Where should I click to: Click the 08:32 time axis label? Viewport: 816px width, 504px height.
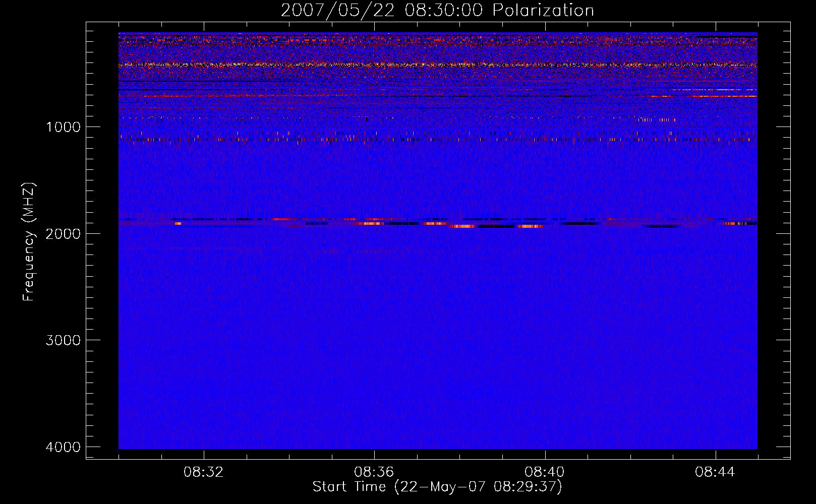[204, 472]
